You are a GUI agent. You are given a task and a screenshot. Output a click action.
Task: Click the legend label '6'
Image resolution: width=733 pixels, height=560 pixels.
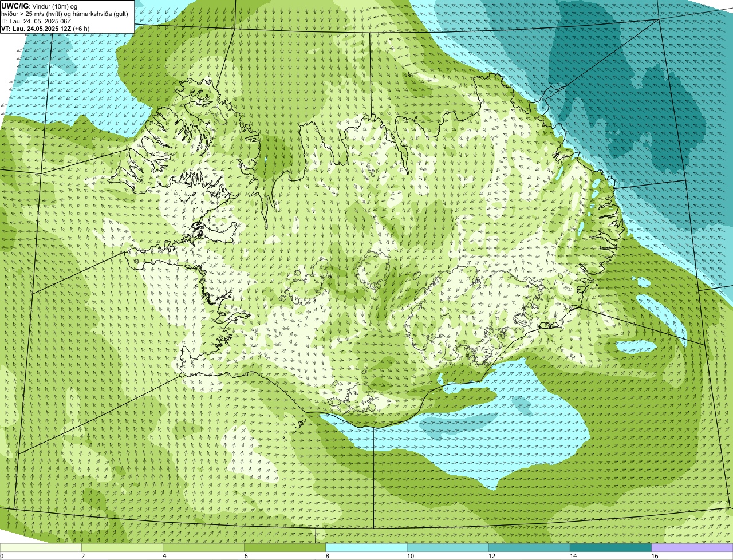click(246, 556)
